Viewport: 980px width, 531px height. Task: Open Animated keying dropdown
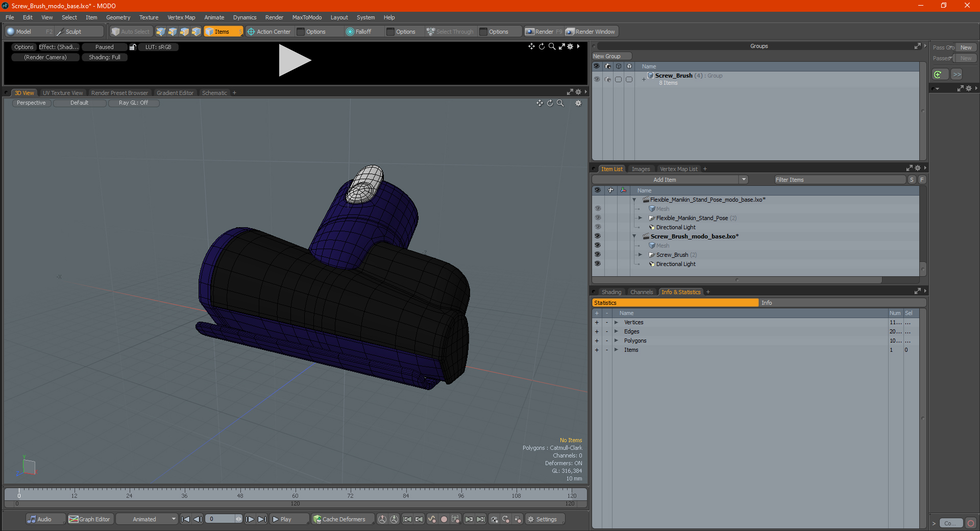coord(146,519)
